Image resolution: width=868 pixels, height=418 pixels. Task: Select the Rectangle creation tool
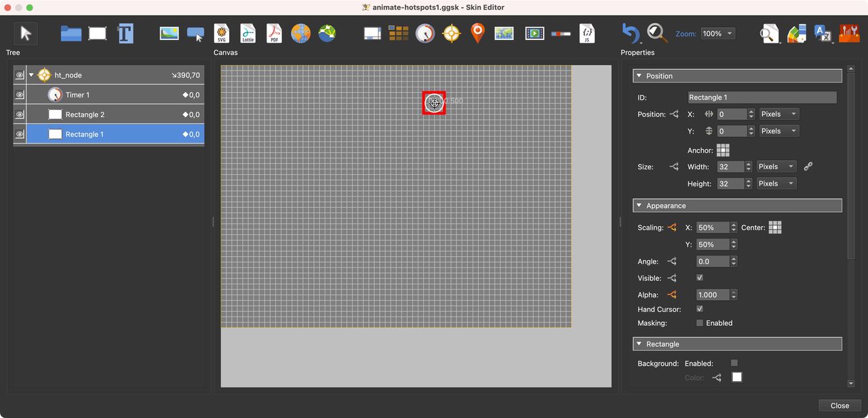97,33
